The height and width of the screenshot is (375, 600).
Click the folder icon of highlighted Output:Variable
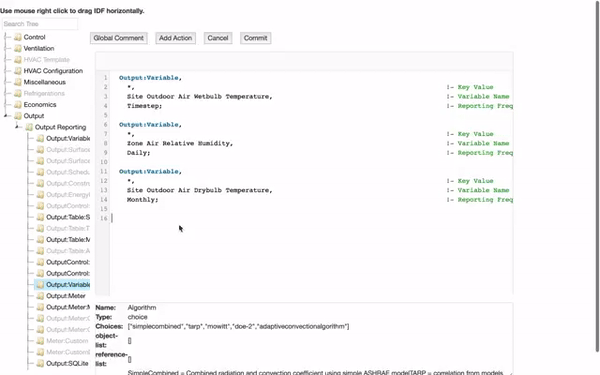click(40, 285)
